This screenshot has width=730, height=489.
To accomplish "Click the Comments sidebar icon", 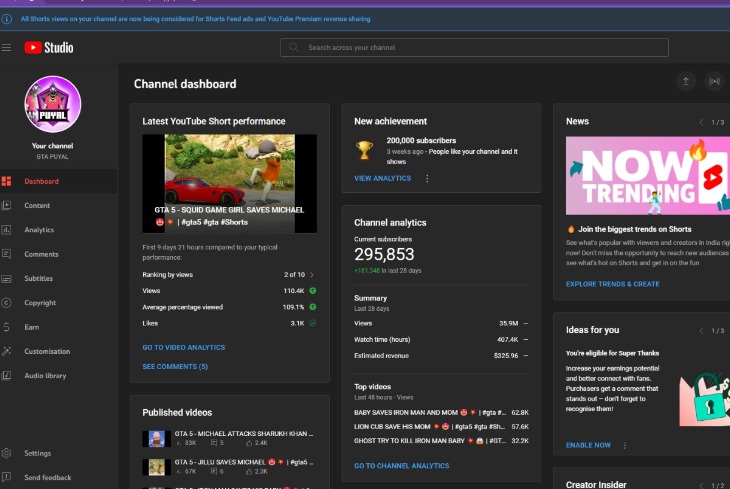I will pos(7,254).
